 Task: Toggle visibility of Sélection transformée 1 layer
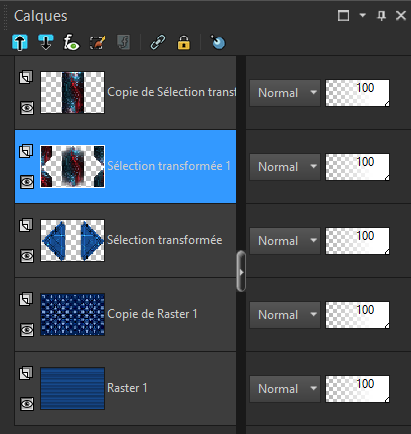(x=27, y=182)
